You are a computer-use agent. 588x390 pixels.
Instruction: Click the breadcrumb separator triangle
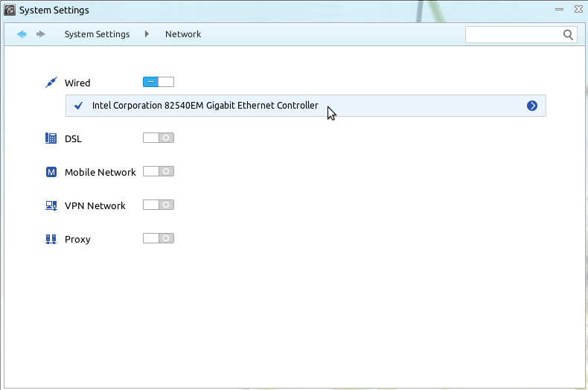147,34
